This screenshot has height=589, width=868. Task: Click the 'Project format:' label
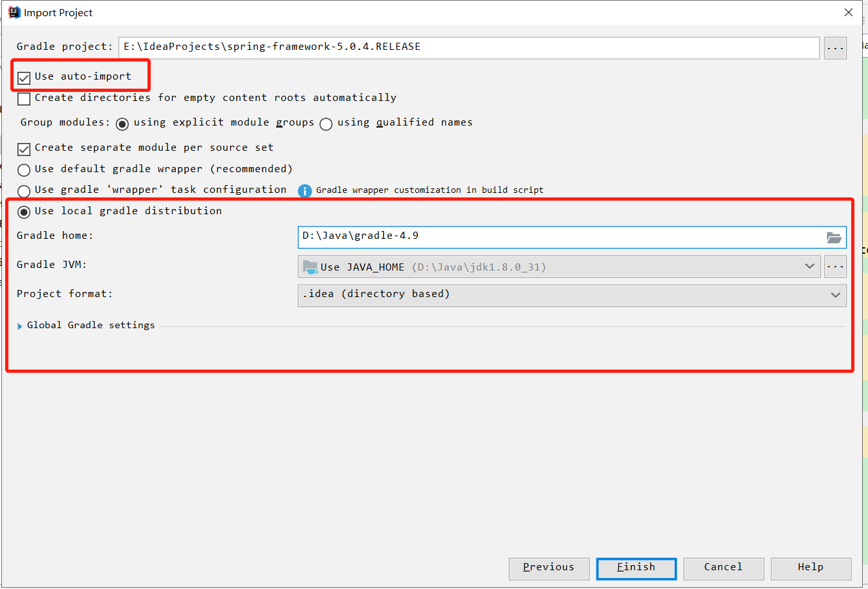[x=65, y=294]
